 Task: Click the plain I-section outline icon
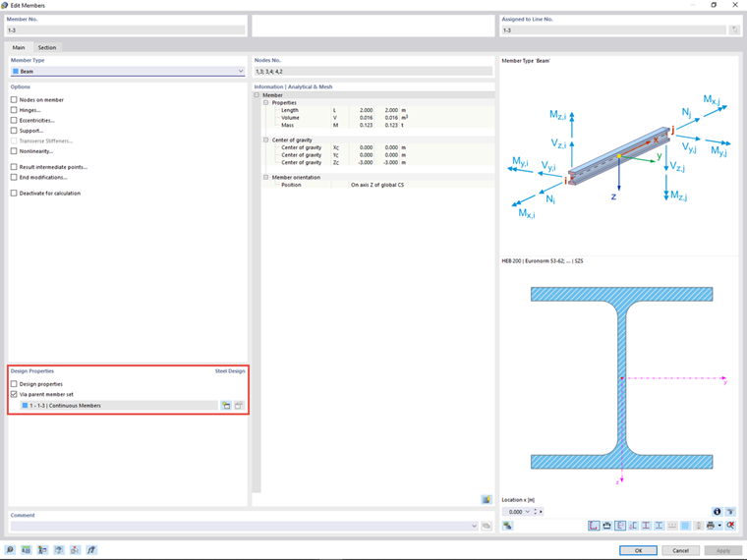tap(659, 526)
